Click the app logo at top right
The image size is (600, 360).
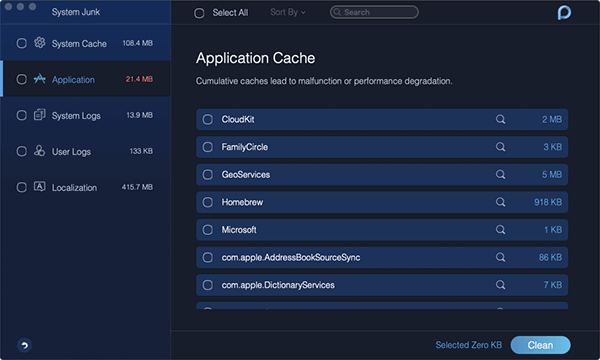pos(564,13)
